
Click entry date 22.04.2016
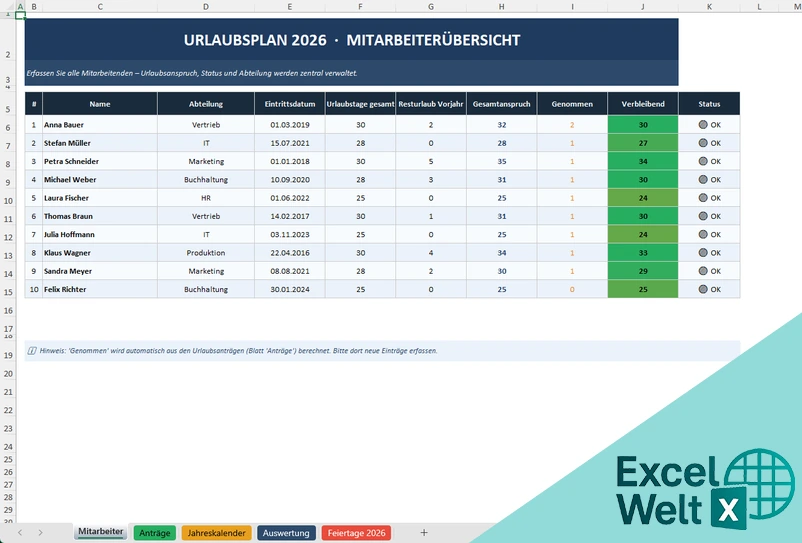tap(289, 253)
